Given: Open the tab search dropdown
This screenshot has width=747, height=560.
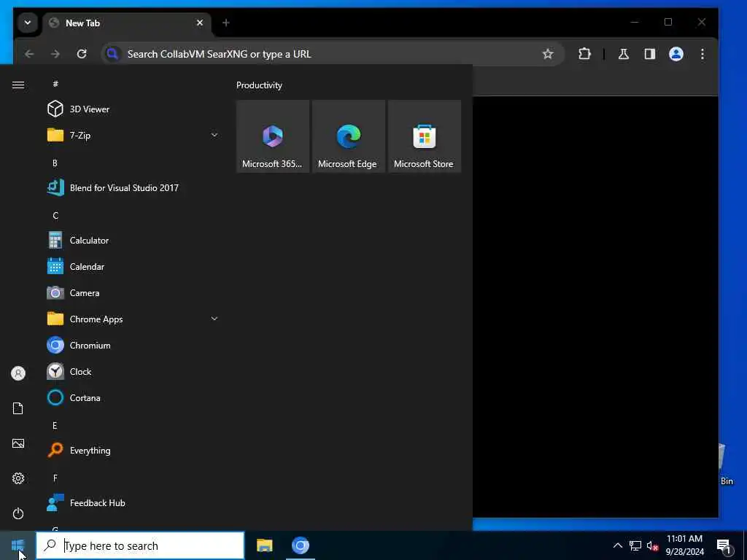Looking at the screenshot, I should 28,23.
